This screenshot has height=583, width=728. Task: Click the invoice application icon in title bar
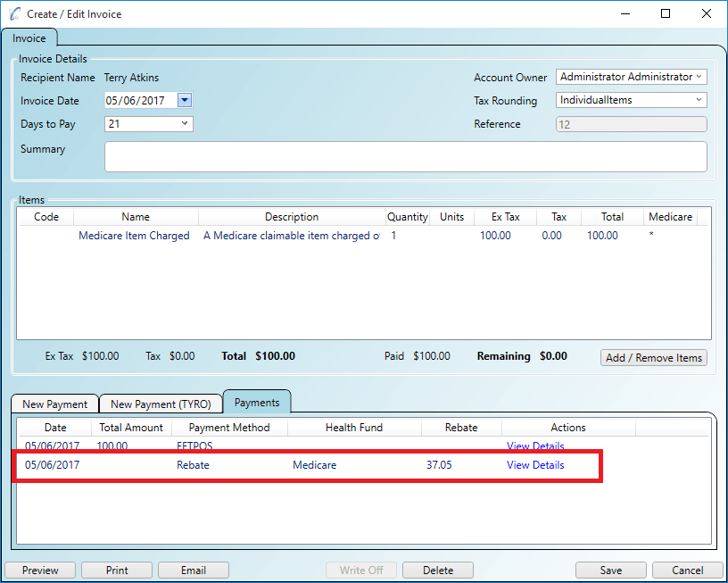[x=14, y=13]
